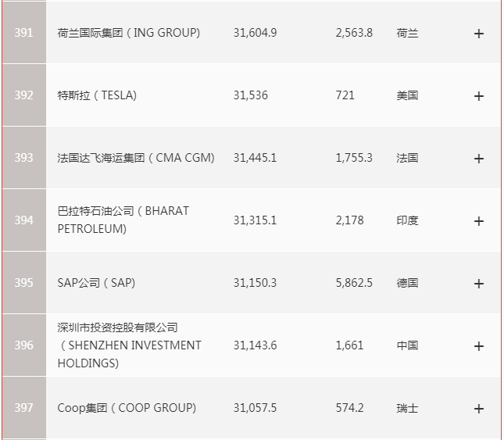Click the rank 394 cell
Screen dimensions: 504x440
[24, 220]
